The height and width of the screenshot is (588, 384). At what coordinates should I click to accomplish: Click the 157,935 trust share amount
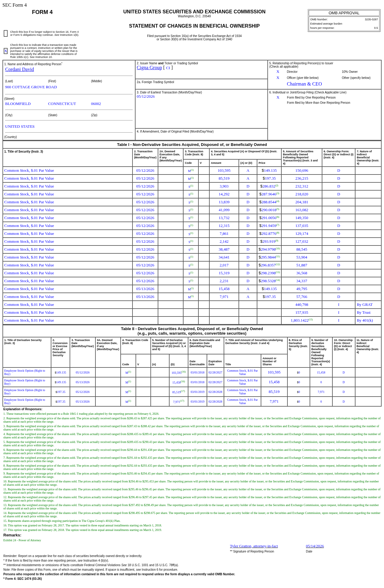click(x=302, y=313)
